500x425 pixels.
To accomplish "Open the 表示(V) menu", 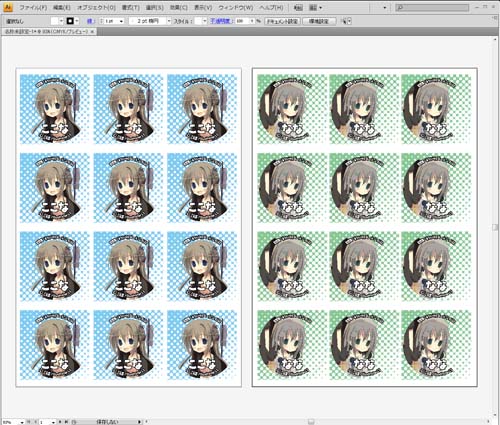I will click(203, 7).
